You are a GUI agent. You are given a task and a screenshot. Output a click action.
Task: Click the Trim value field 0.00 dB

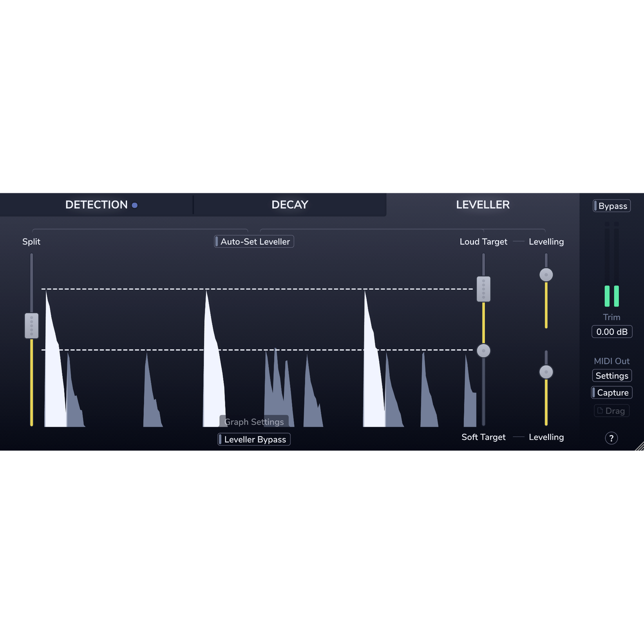pos(612,332)
